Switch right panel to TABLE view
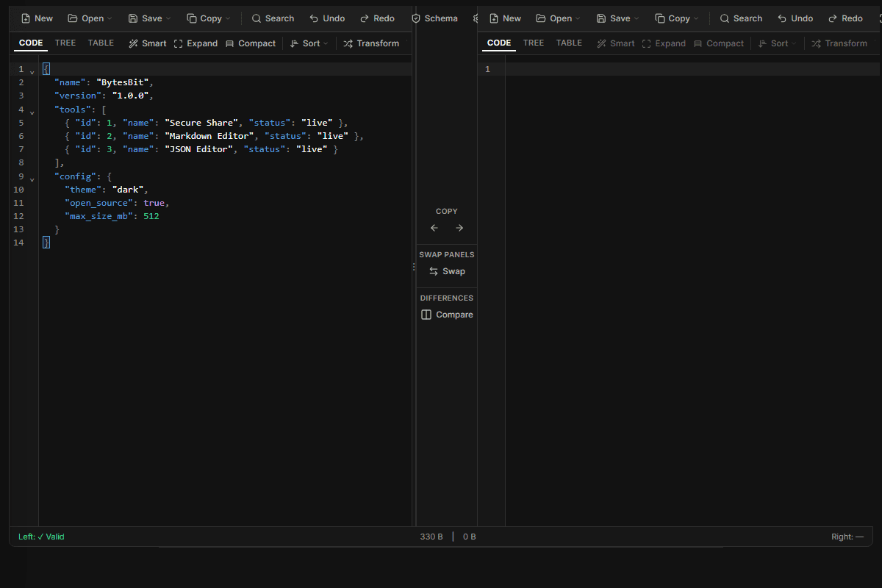Image resolution: width=882 pixels, height=588 pixels. 569,43
